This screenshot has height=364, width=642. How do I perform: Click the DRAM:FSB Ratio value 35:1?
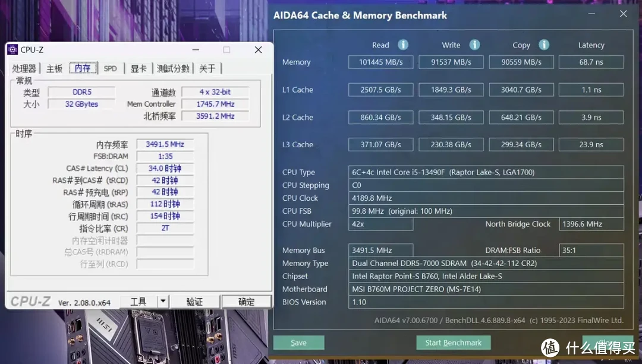(x=591, y=251)
